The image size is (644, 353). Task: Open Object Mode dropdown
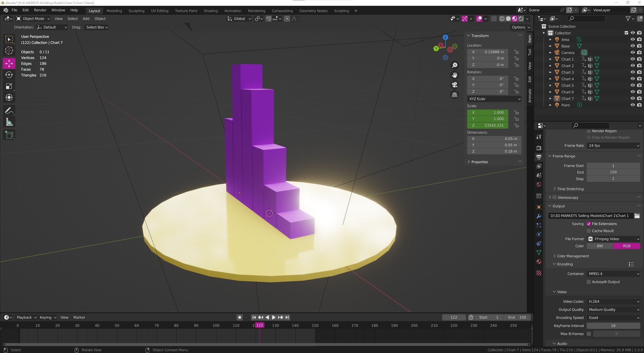(x=33, y=19)
